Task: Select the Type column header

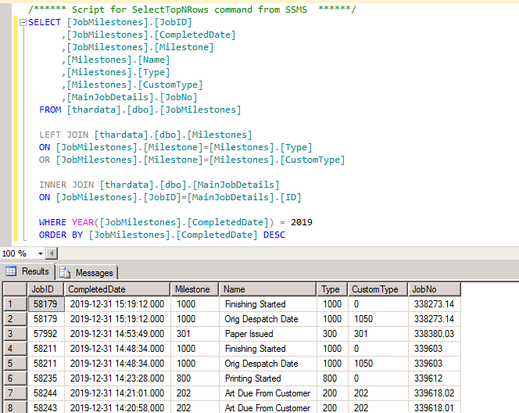Action: coord(332,289)
